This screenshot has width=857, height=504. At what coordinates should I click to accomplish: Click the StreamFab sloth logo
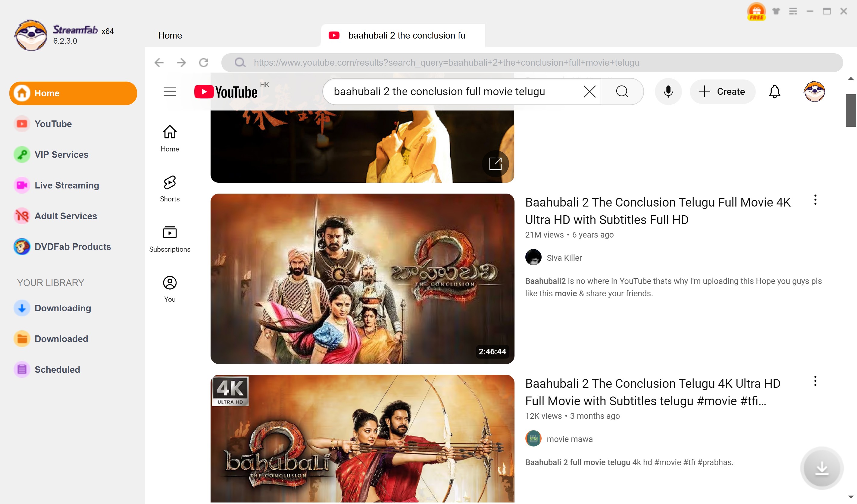31,35
